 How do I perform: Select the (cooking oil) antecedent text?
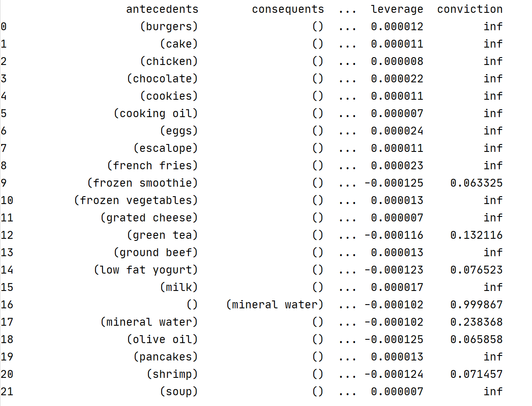click(155, 113)
